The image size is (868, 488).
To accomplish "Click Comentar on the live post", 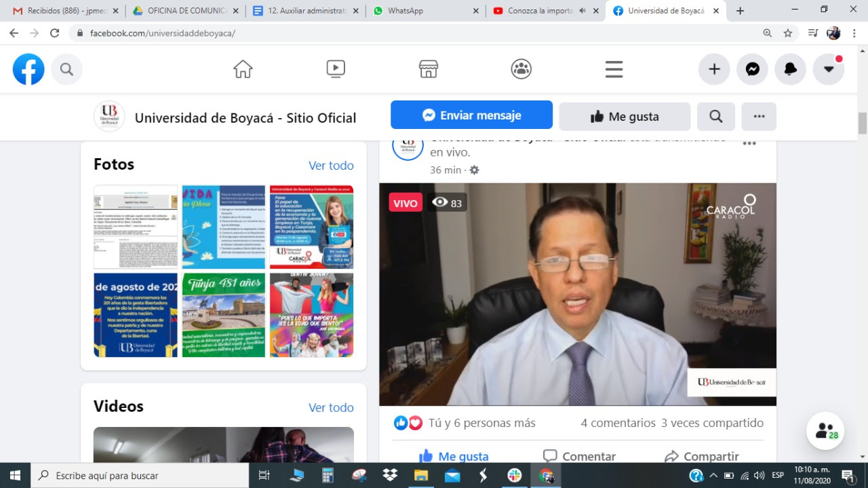I will point(579,456).
